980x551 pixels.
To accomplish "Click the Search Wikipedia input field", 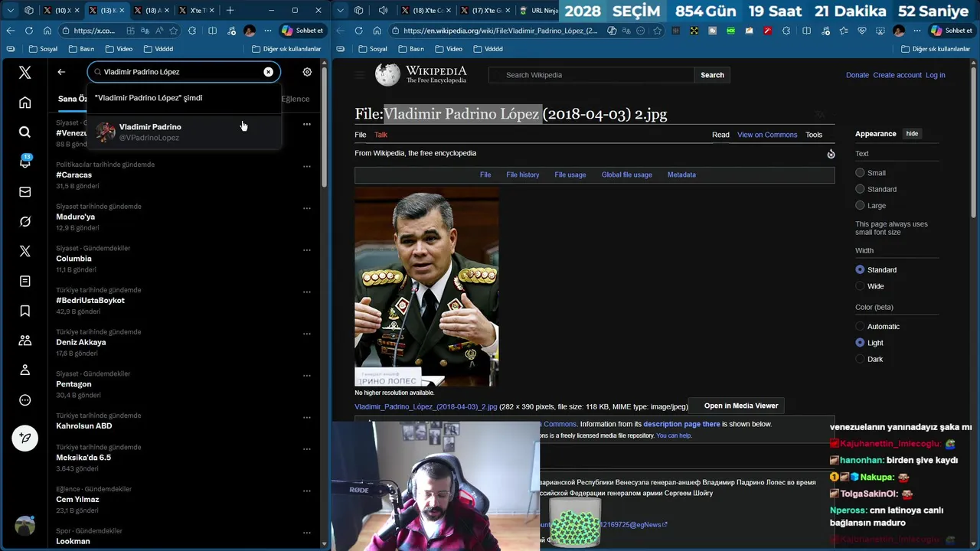I will pos(592,75).
